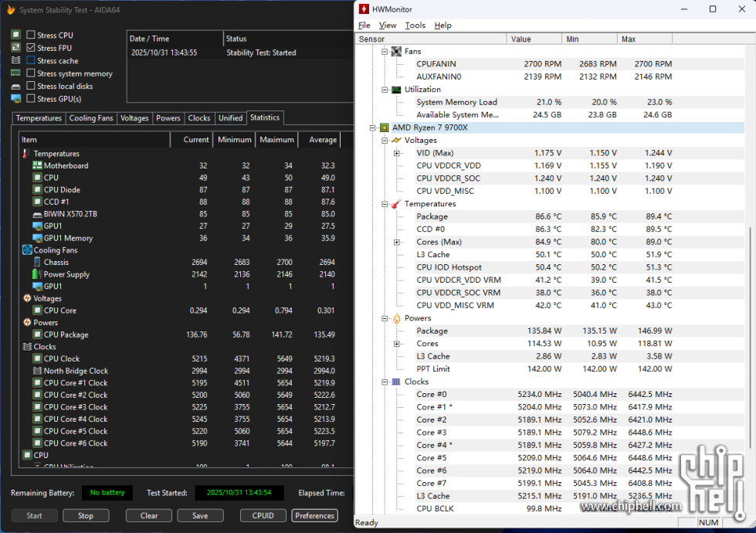Click the Max column header in HWMonitor
The width and height of the screenshot is (756, 533).
pyautogui.click(x=644, y=39)
